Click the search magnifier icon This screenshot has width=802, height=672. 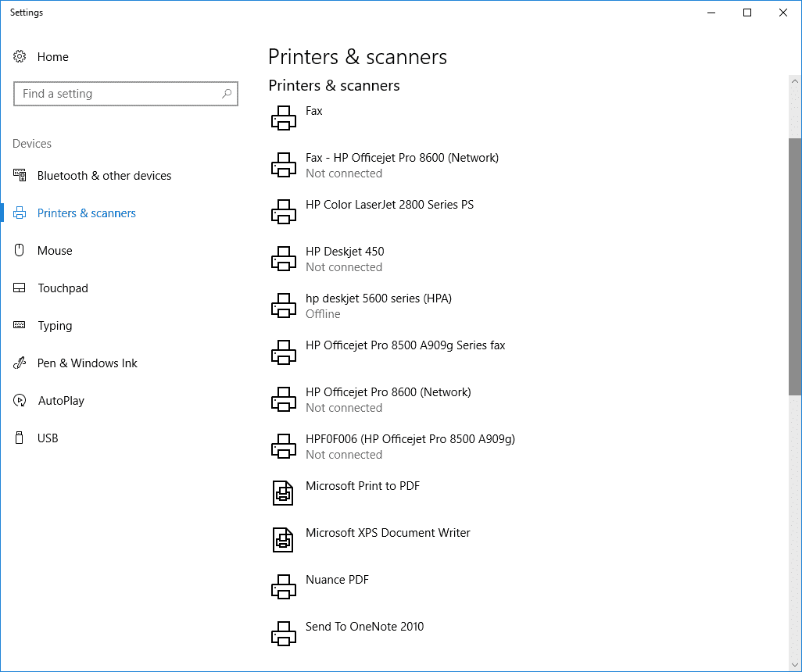click(227, 94)
